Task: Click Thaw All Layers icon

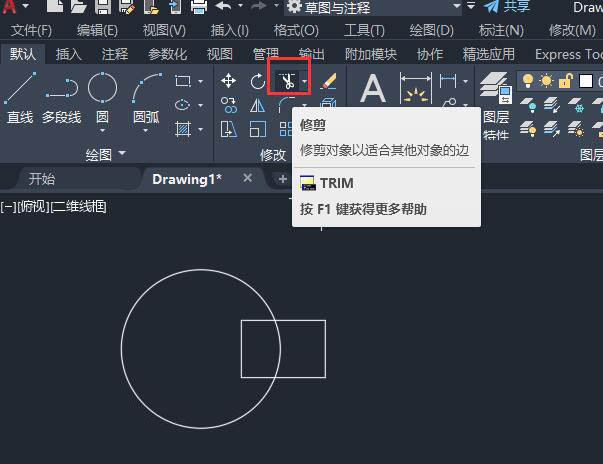Action: pos(576,129)
